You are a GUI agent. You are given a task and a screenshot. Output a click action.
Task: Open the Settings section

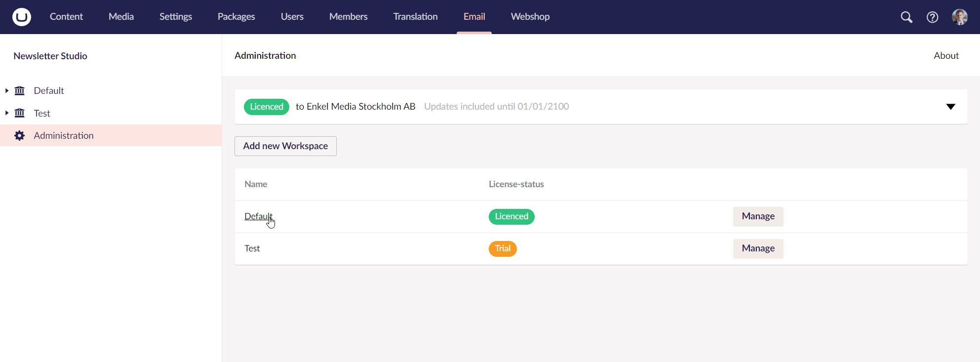pyautogui.click(x=175, y=17)
